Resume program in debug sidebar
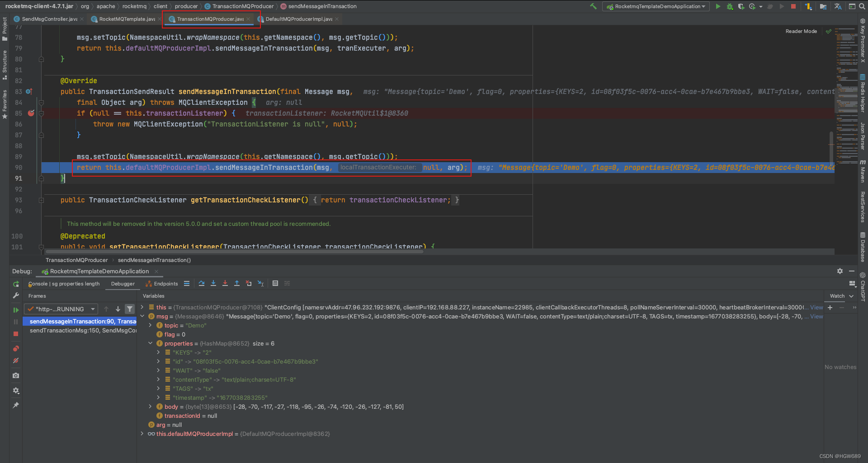This screenshot has height=463, width=868. click(16, 310)
